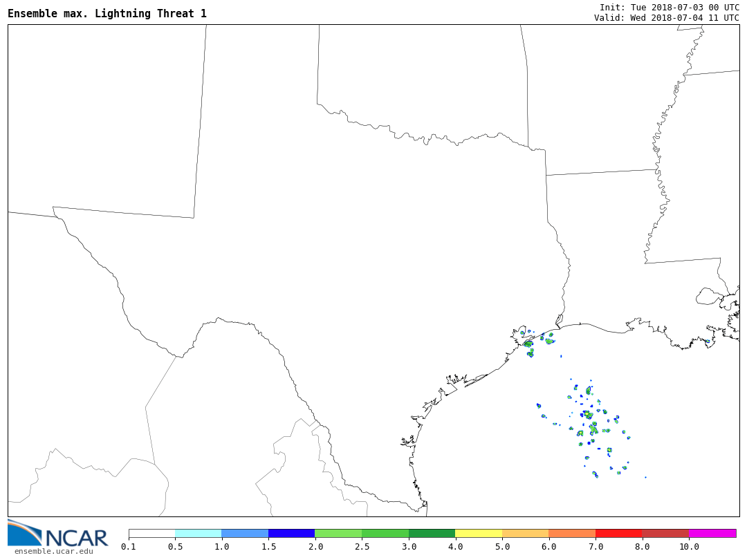Click the colorbar label '6.0'
The width and height of the screenshot is (747, 560).
[548, 547]
